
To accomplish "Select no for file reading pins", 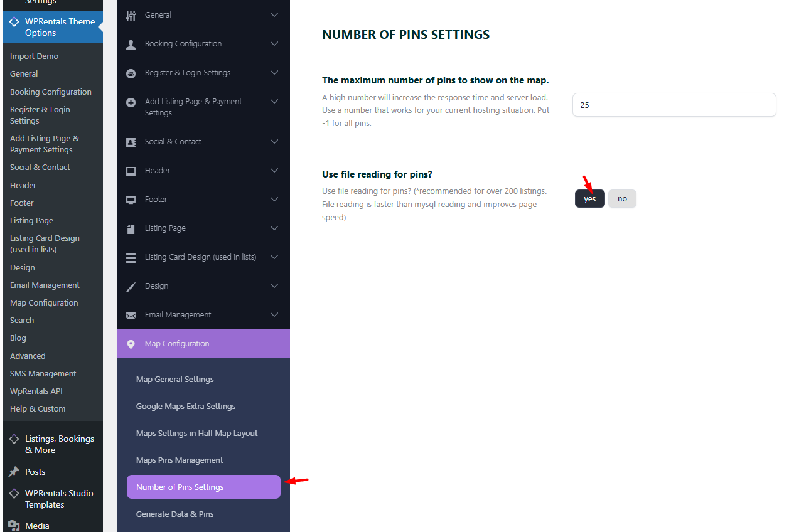I will pyautogui.click(x=622, y=199).
